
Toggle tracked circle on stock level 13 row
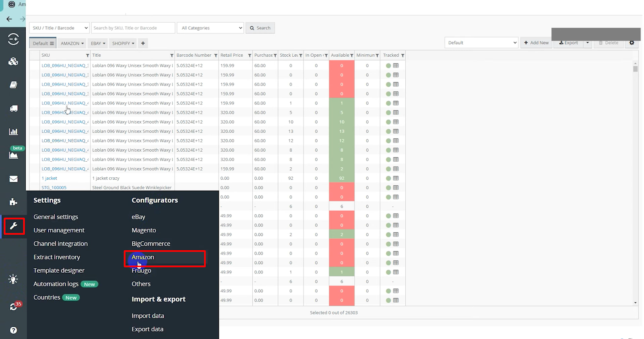[x=388, y=131]
